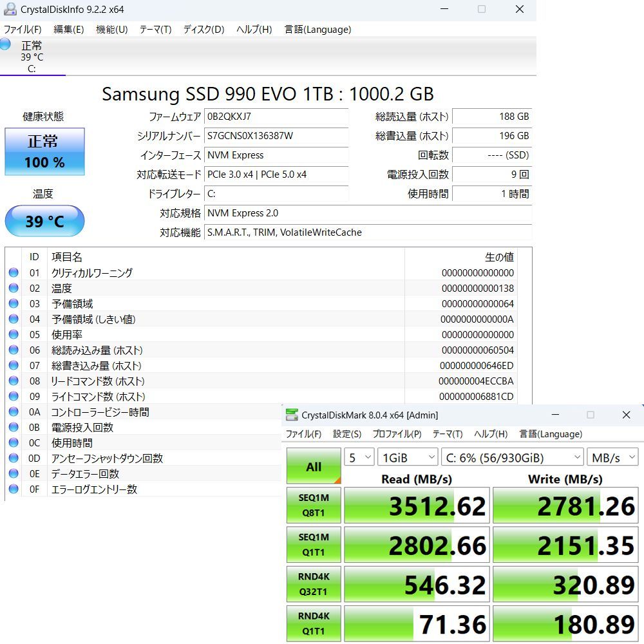Click status orb for ID 0D アンセーフシャットダウン回数

[14, 458]
